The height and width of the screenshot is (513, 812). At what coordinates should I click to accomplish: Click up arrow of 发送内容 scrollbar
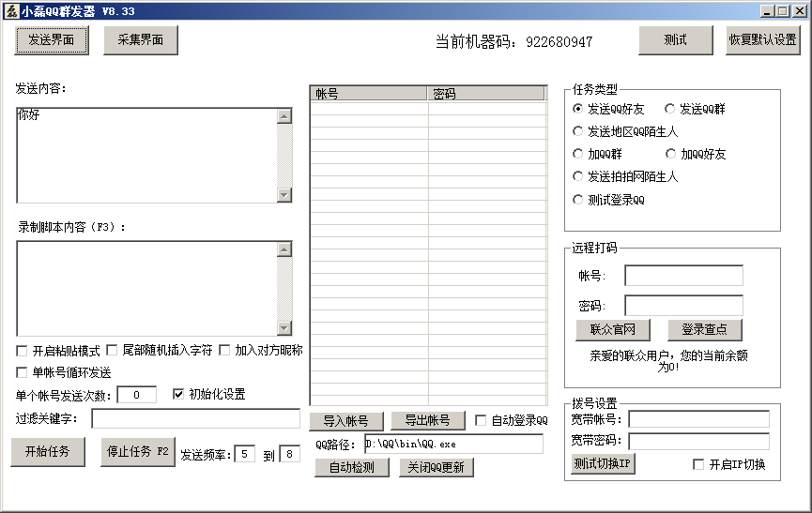[284, 116]
